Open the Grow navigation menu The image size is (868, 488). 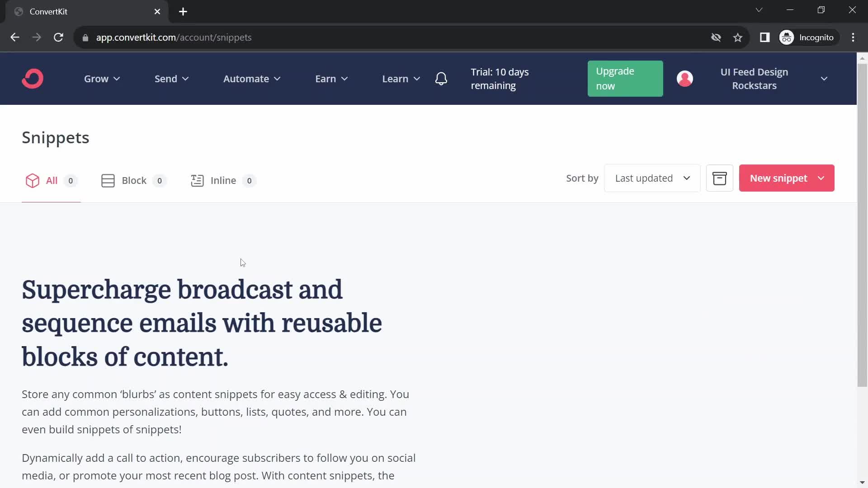(x=102, y=78)
